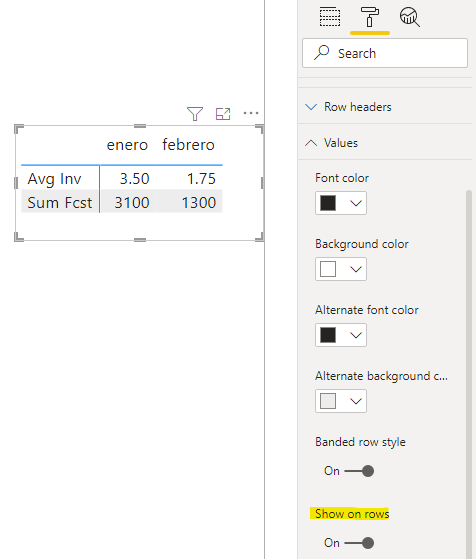The image size is (476, 559).
Task: Click the white Background color swatch
Action: pyautogui.click(x=328, y=269)
